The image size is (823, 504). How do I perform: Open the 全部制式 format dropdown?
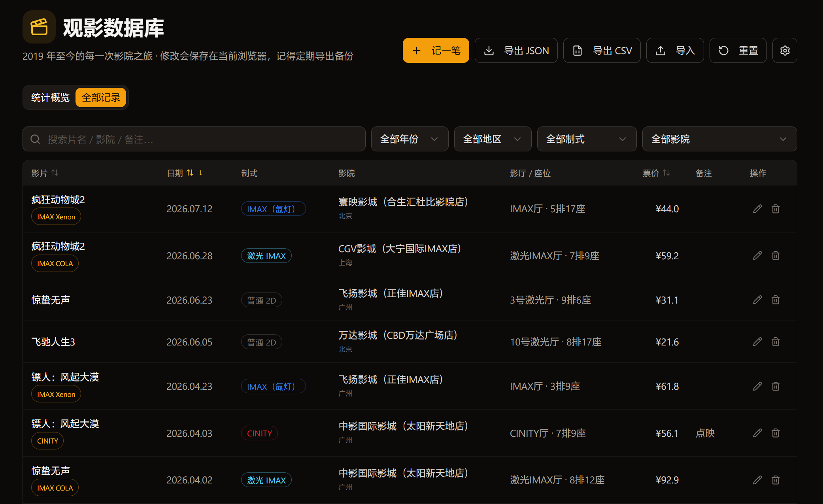pos(587,139)
